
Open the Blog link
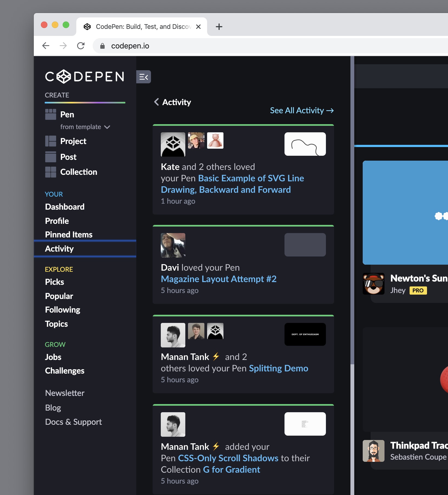[53, 408]
